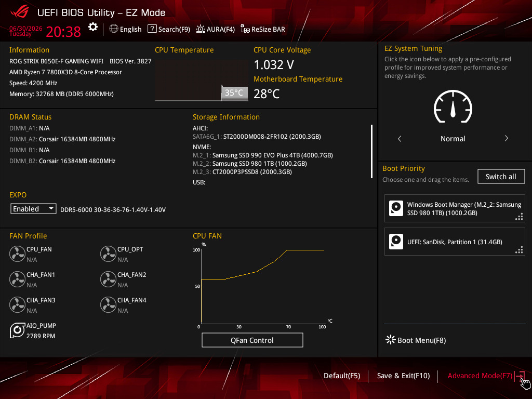Open QFan Control
This screenshot has height=399, width=532.
point(252,340)
